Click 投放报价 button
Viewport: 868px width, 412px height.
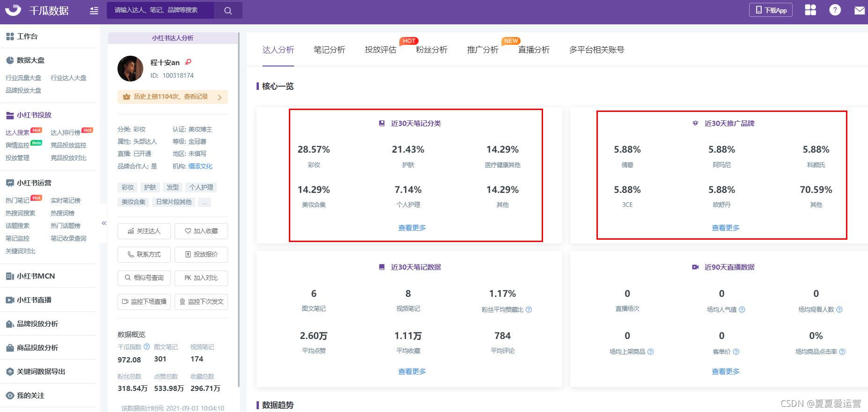click(x=201, y=254)
